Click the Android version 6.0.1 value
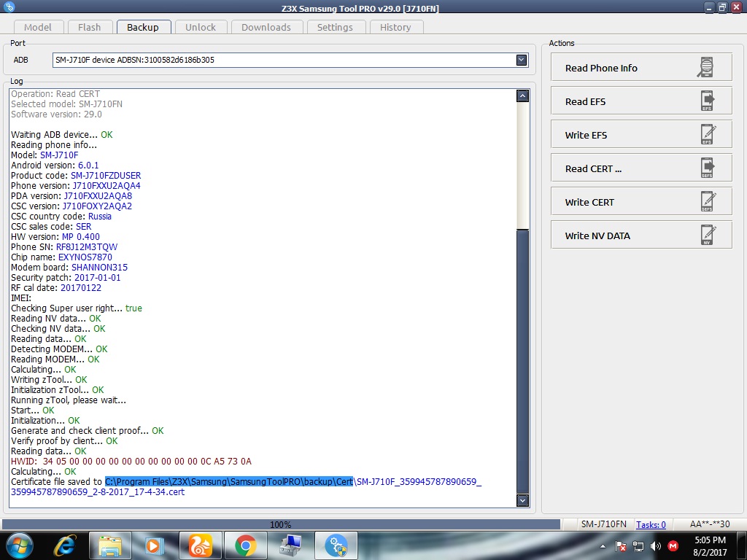This screenshot has width=747, height=560. pyautogui.click(x=88, y=166)
